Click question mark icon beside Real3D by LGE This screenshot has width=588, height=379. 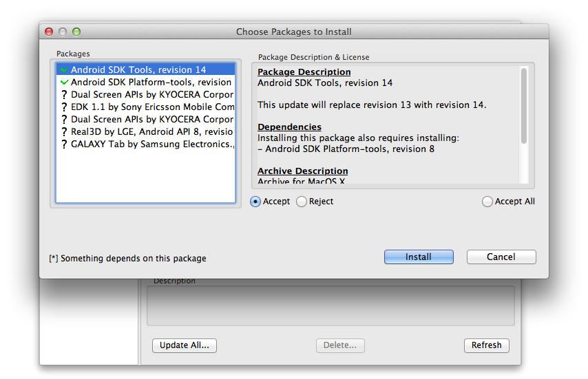(x=64, y=132)
